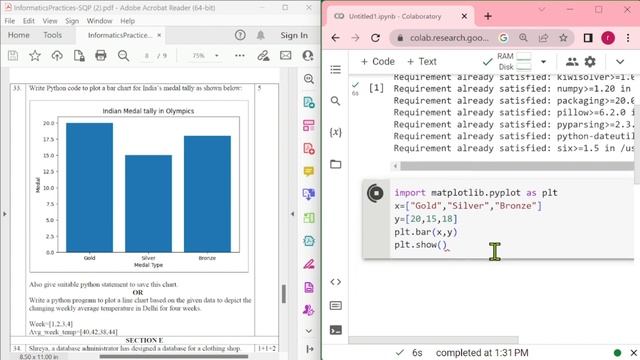Open Acrobat Sign menu

click(72, 21)
